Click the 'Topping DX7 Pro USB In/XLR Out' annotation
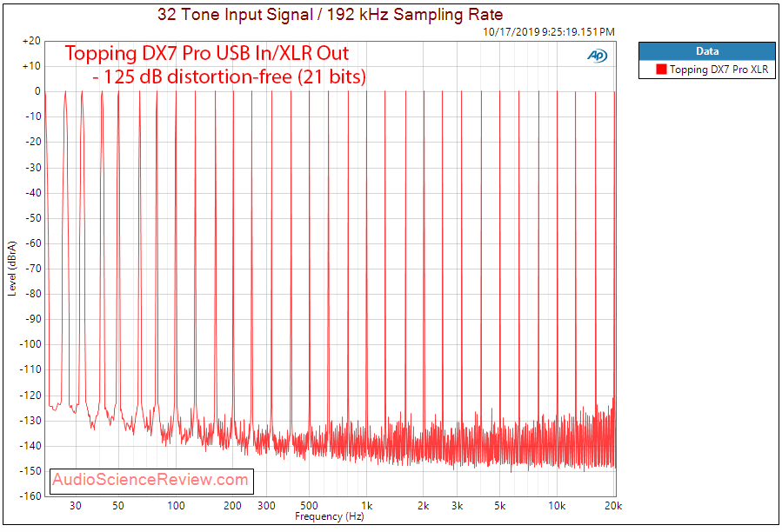 (x=207, y=53)
